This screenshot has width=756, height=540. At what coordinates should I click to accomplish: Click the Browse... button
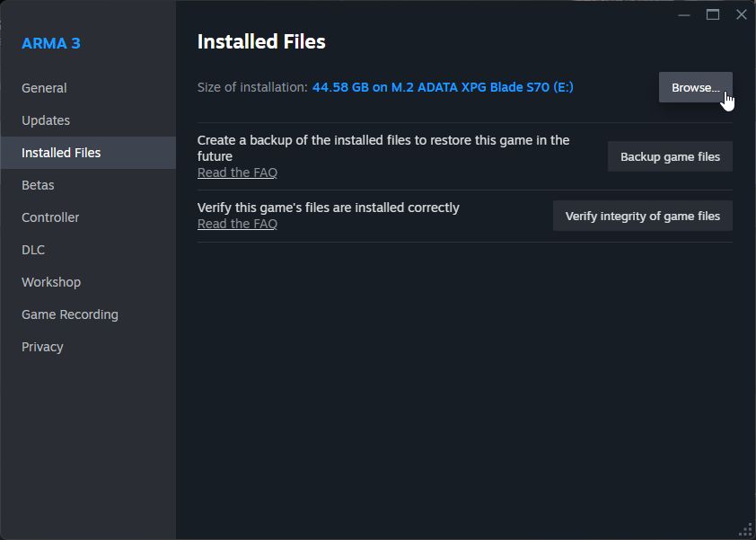(695, 87)
